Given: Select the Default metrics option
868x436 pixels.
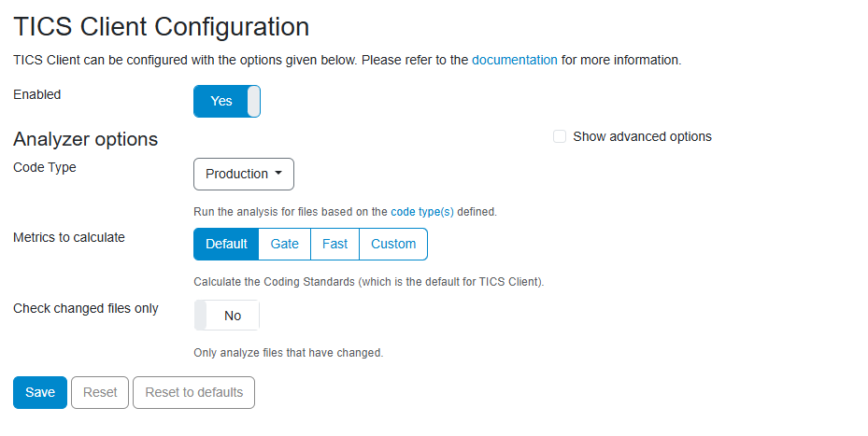Looking at the screenshot, I should [x=226, y=244].
